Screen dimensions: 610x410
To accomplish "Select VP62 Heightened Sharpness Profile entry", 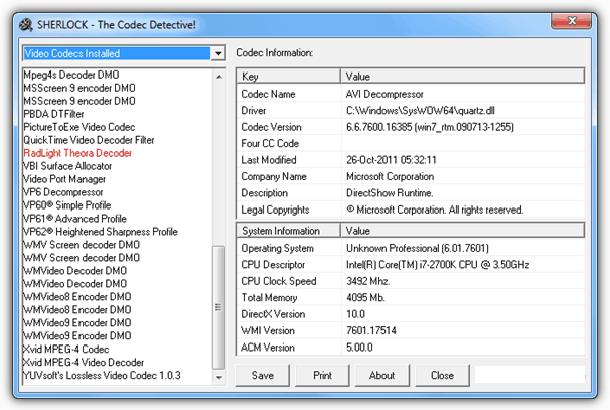I will pos(100,232).
